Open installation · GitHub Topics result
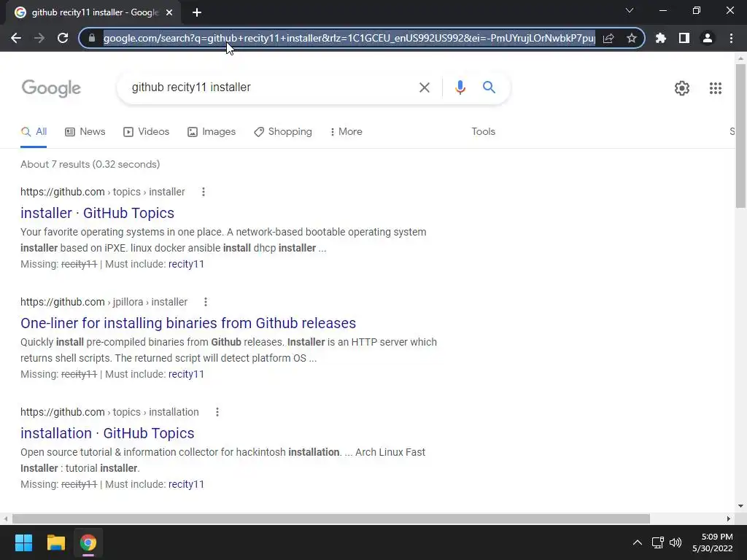This screenshot has width=747, height=560. [107, 433]
